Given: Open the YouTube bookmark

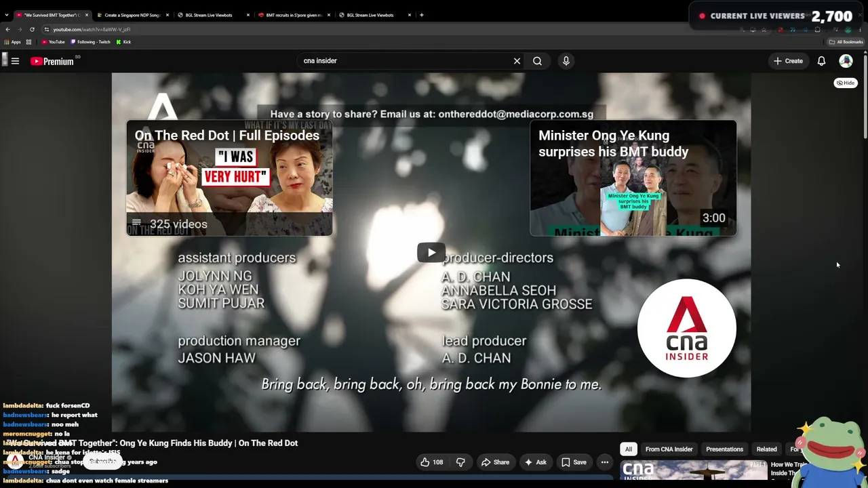Looking at the screenshot, I should click(53, 42).
